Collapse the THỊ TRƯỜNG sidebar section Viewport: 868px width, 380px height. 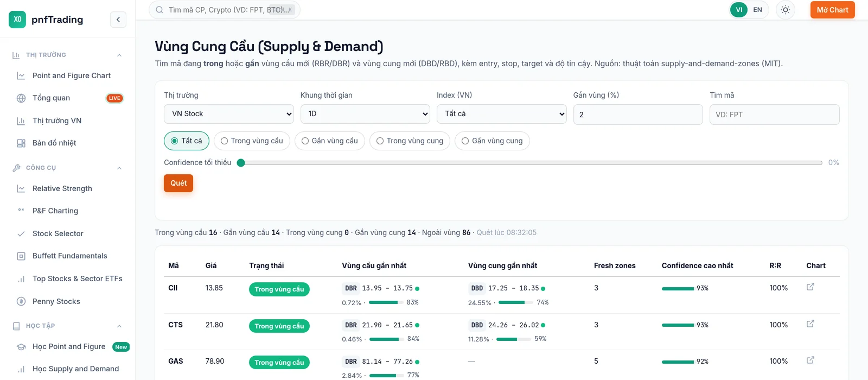point(119,55)
